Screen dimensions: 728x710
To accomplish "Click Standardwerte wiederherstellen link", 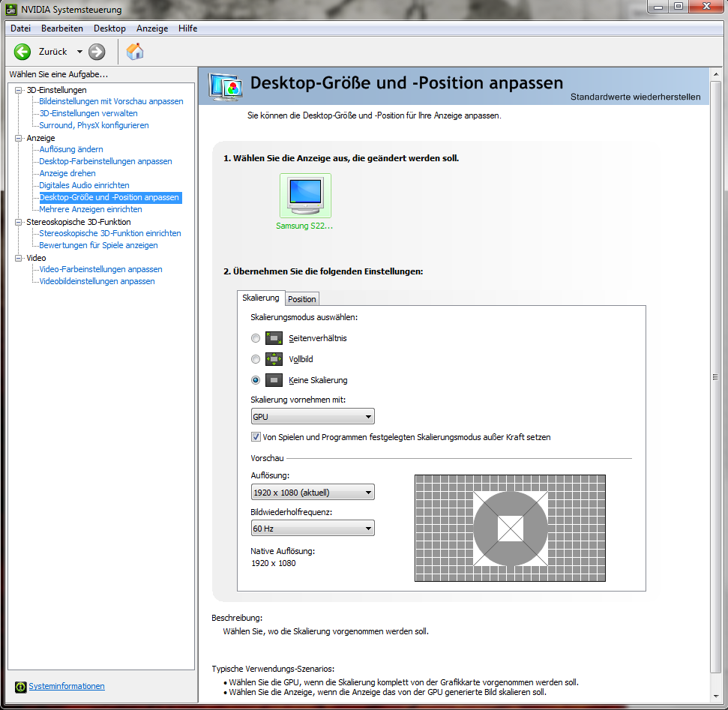I will (x=635, y=97).
